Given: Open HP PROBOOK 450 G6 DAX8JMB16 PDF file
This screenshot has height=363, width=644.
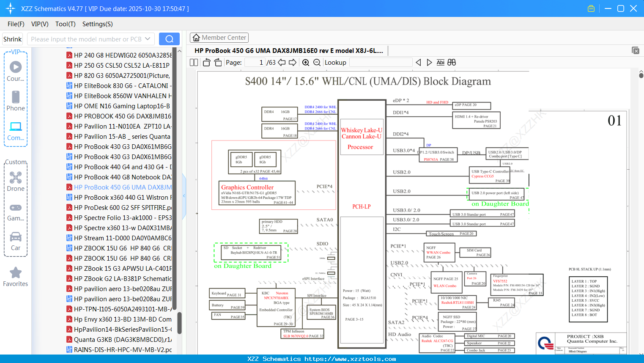Looking at the screenshot, I should pyautogui.click(x=119, y=116).
